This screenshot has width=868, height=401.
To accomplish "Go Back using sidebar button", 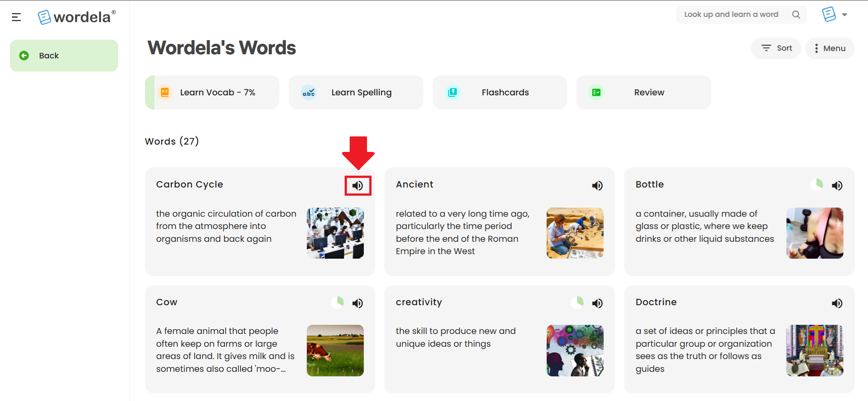I will (x=64, y=56).
